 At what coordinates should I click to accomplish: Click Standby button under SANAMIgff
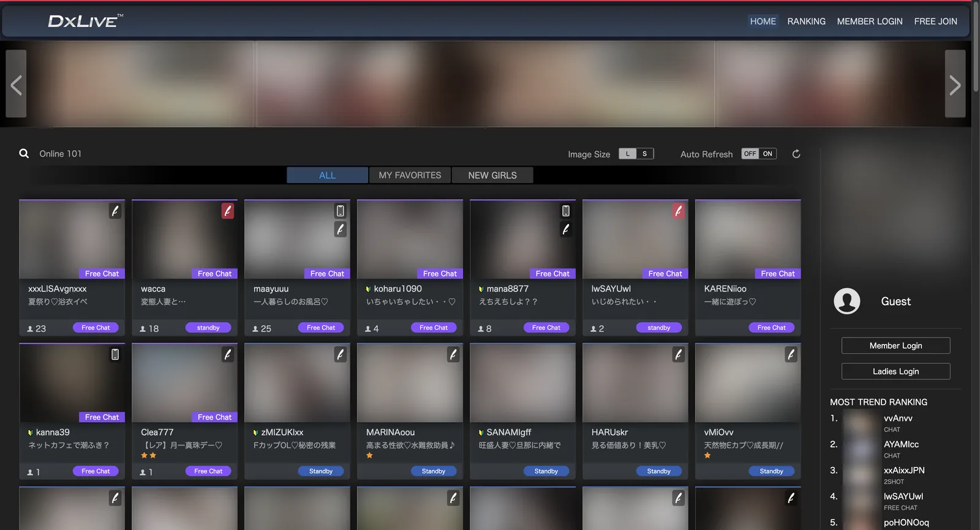546,471
